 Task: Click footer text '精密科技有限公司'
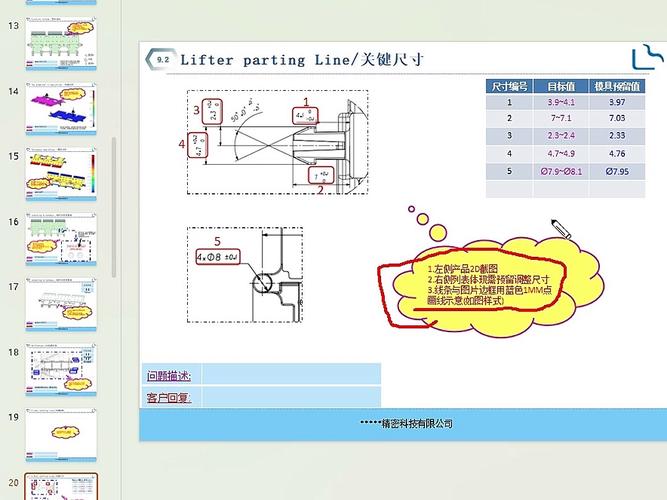coord(417,423)
